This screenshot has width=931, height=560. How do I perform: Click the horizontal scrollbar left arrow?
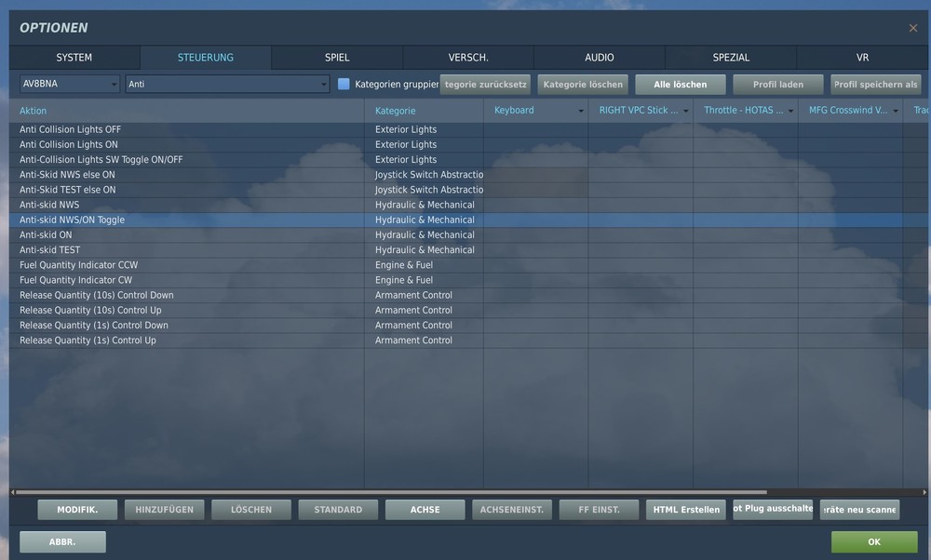12,492
